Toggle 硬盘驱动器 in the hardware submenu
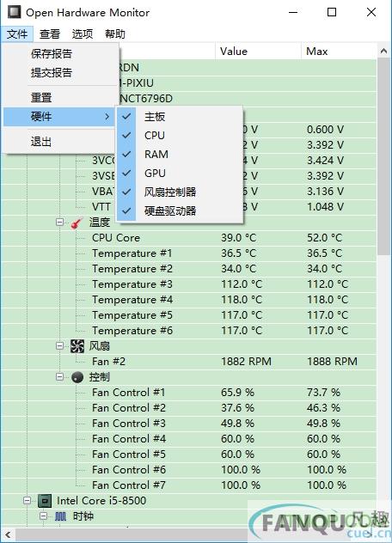The image size is (392, 543). pyautogui.click(x=179, y=210)
